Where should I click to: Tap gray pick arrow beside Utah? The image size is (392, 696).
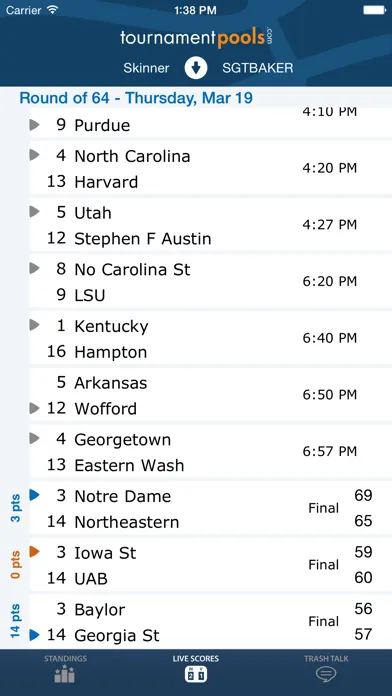[x=35, y=212]
